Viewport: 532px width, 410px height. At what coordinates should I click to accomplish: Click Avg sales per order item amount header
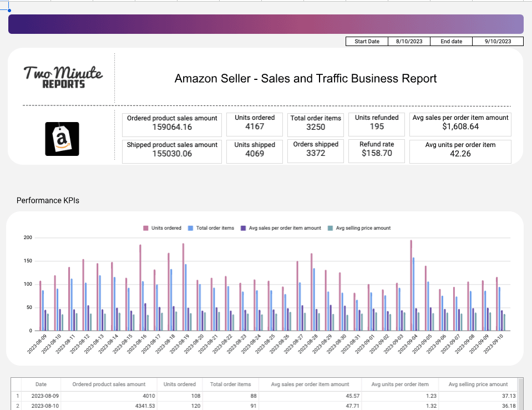click(x=310, y=384)
